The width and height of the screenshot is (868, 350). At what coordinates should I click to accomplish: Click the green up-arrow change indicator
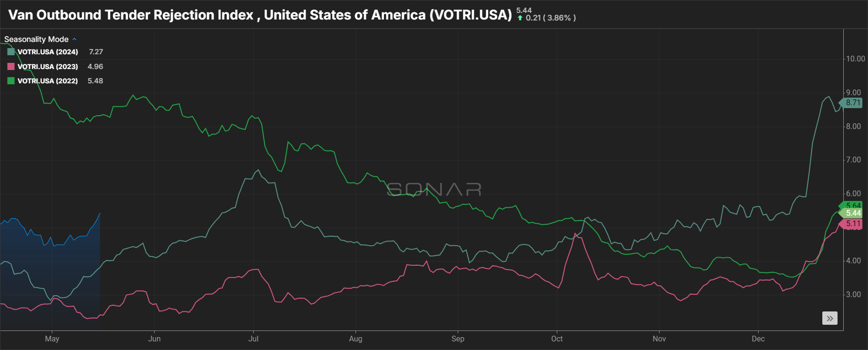(x=520, y=18)
